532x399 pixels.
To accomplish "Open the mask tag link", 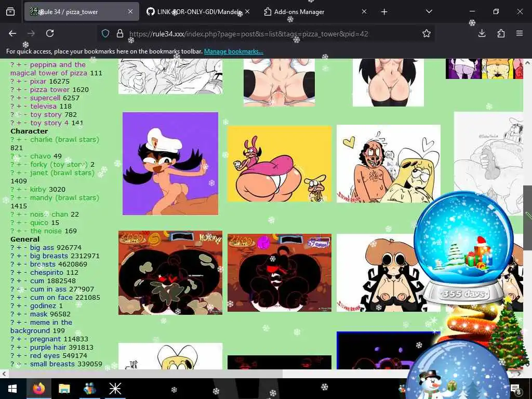I will pyautogui.click(x=38, y=314).
